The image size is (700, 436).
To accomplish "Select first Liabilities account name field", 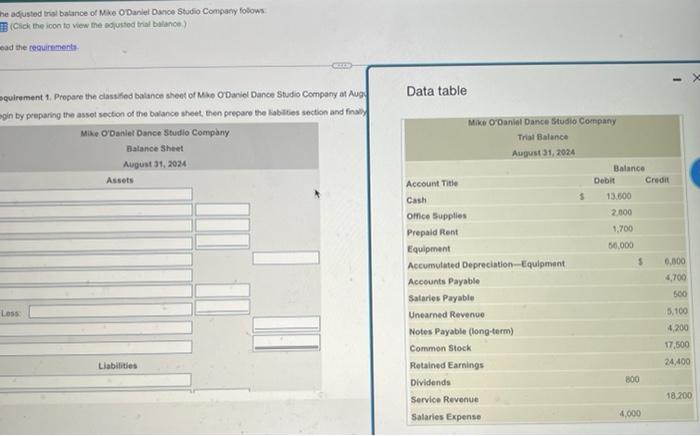I will pos(96,380).
